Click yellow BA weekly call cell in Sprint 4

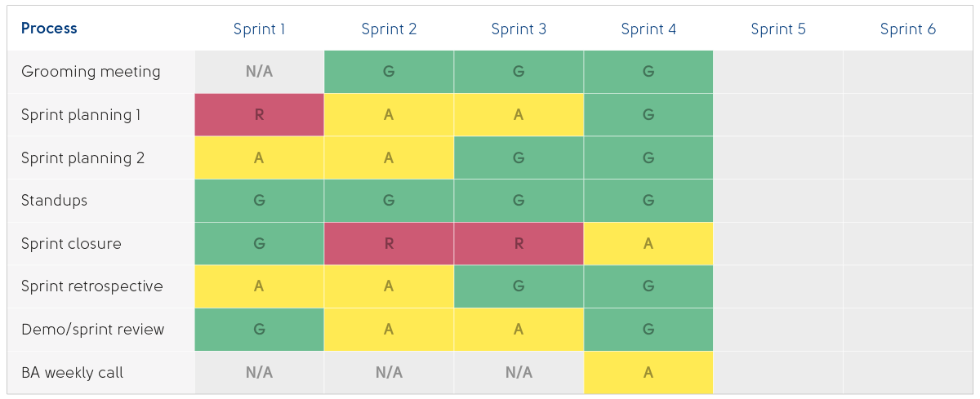pyautogui.click(x=648, y=373)
